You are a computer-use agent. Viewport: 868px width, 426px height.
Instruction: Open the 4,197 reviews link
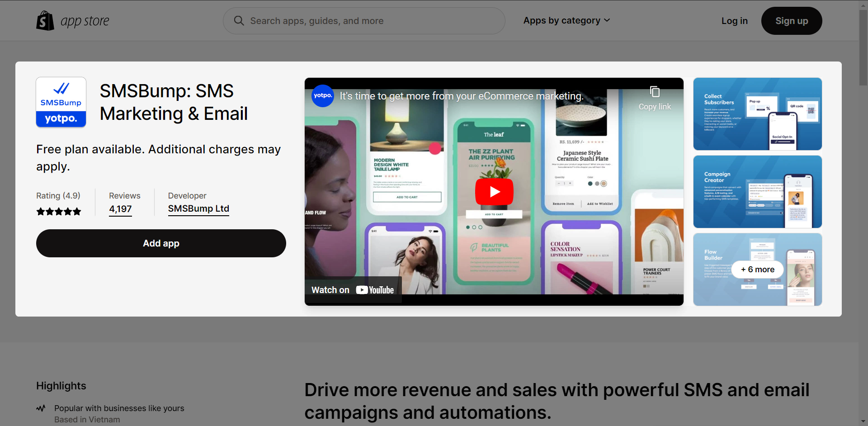pos(120,209)
